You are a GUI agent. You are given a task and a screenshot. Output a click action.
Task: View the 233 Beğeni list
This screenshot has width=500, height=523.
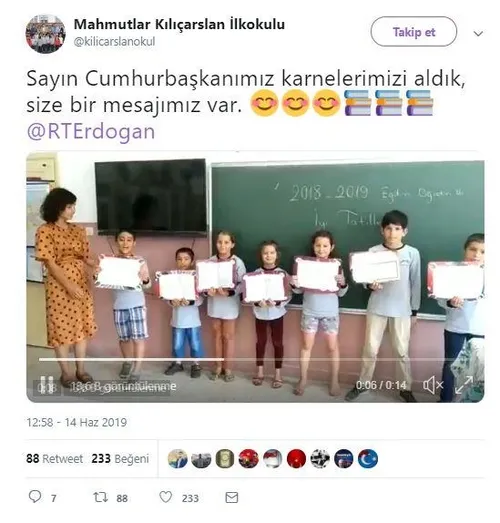click(x=120, y=459)
